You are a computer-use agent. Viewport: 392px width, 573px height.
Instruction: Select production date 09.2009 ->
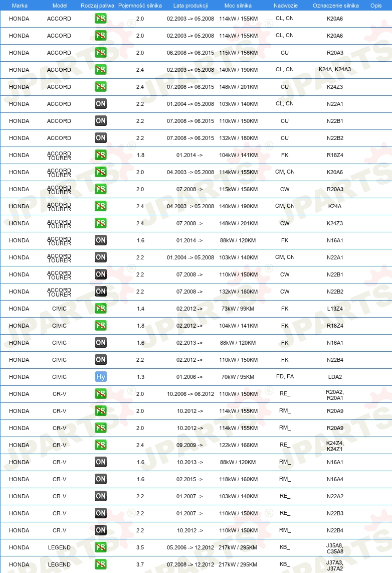[189, 445]
